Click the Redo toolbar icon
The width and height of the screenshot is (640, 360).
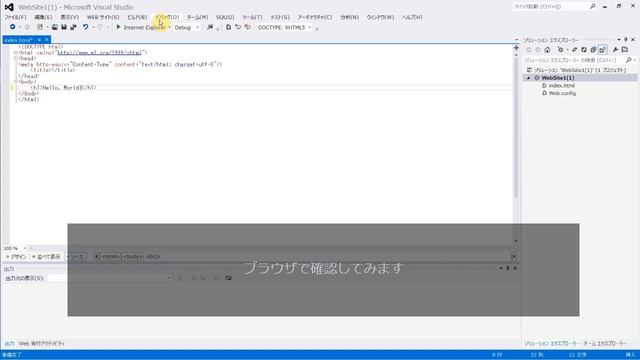(x=100, y=27)
